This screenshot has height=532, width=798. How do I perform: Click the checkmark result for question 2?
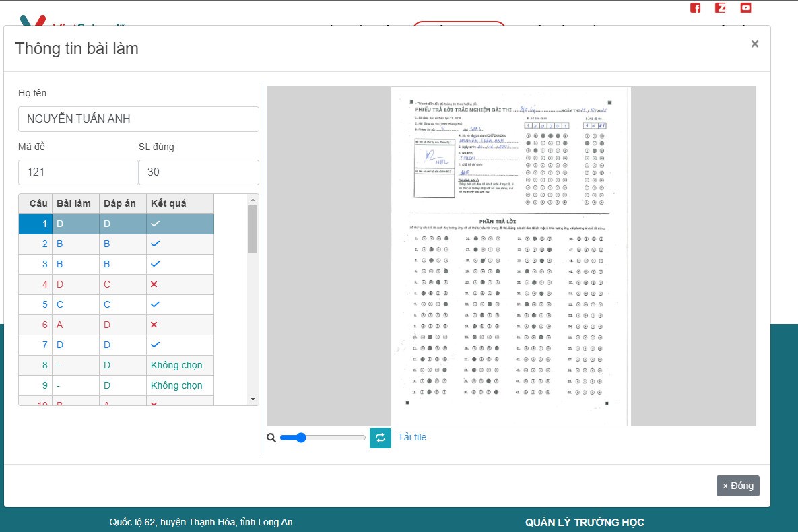coord(155,244)
